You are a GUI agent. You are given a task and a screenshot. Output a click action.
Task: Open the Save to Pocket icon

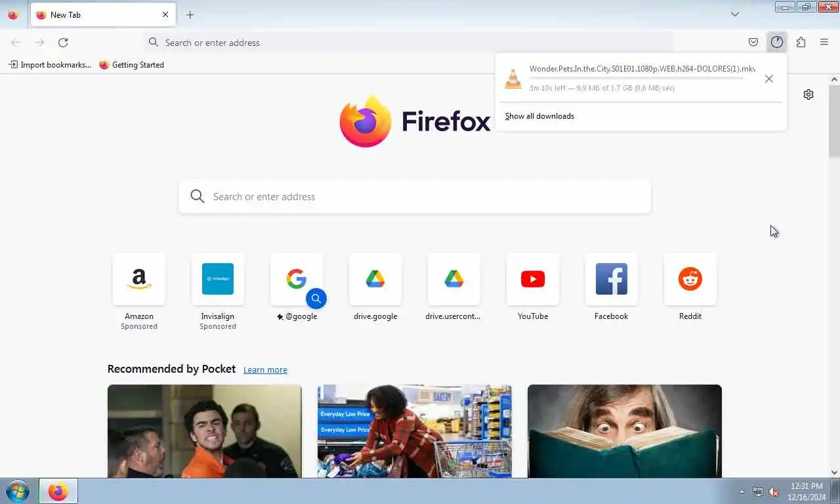click(753, 43)
